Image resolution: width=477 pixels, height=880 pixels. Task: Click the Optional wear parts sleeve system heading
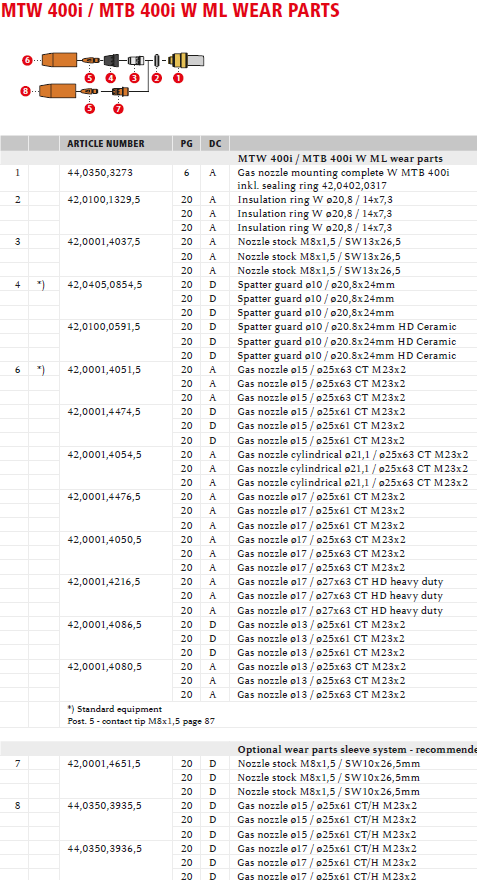(357, 750)
